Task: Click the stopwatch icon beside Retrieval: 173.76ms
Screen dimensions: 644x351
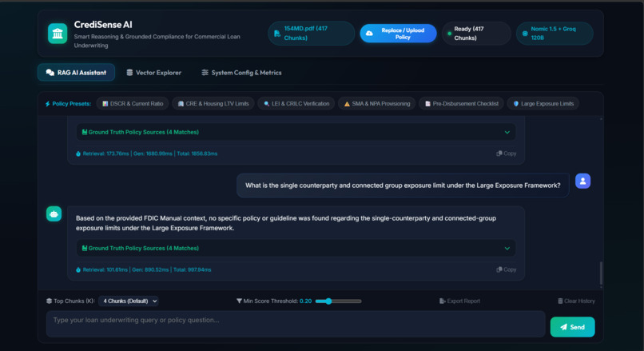Action: [x=78, y=154]
